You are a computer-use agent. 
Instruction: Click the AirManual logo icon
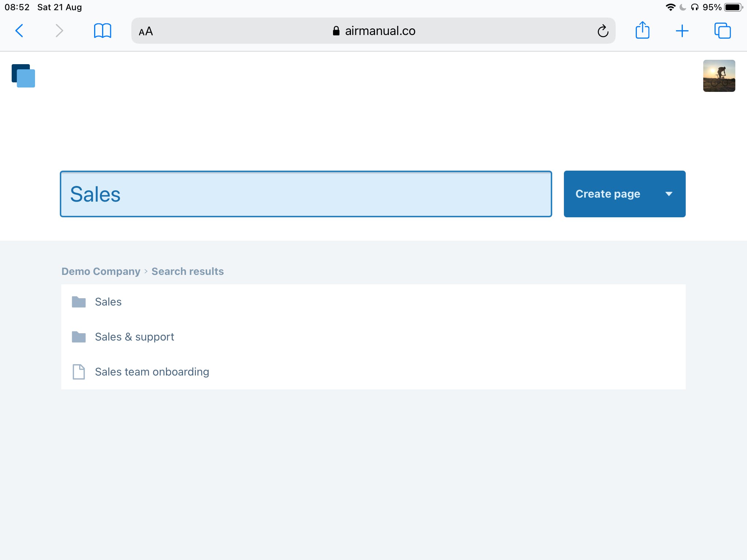23,76
